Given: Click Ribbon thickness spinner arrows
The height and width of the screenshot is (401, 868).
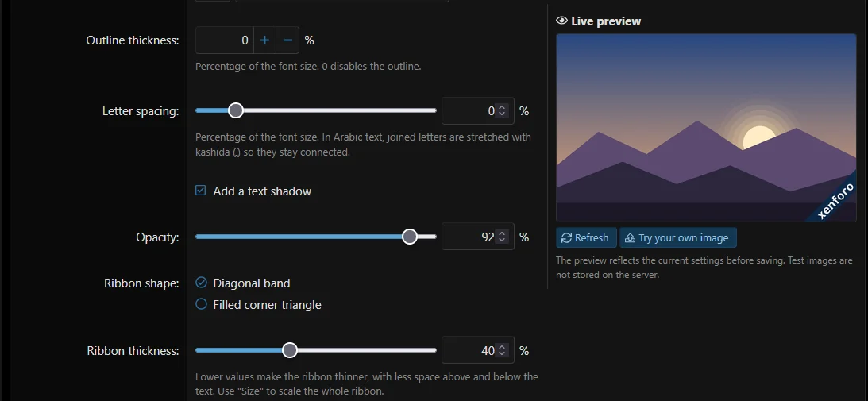Looking at the screenshot, I should [x=502, y=351].
